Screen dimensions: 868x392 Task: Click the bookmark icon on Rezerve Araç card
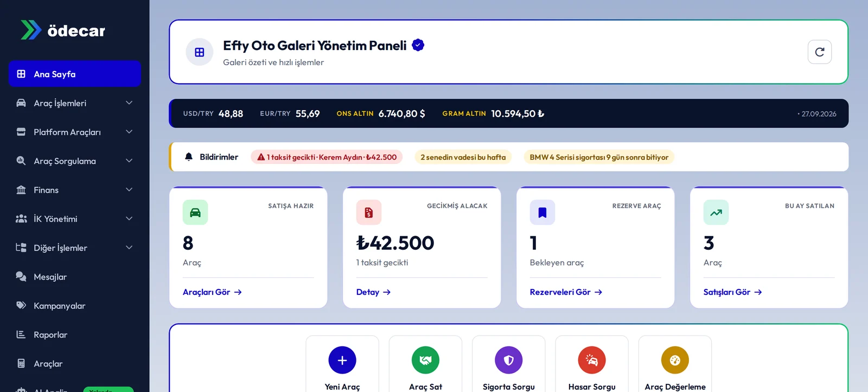coord(542,212)
